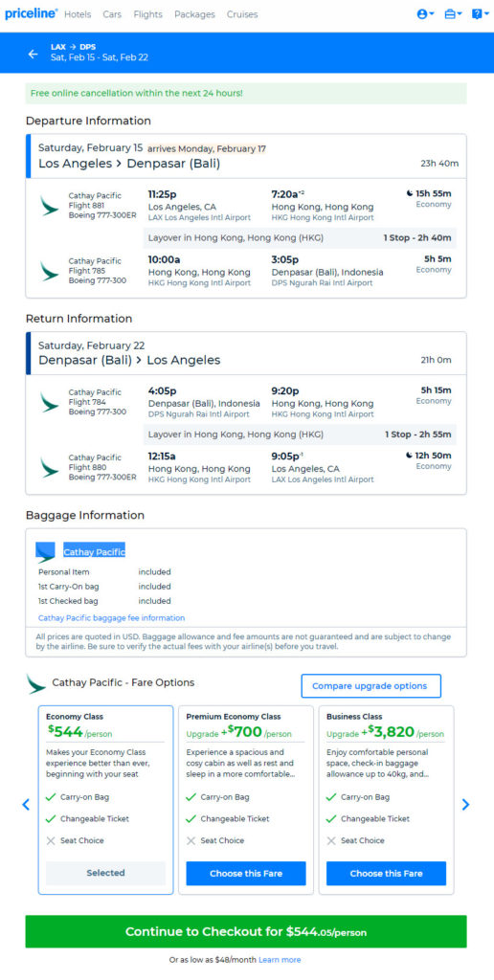Image resolution: width=494 pixels, height=980 pixels.
Task: Show next fare options with right arrow
Action: click(x=465, y=804)
